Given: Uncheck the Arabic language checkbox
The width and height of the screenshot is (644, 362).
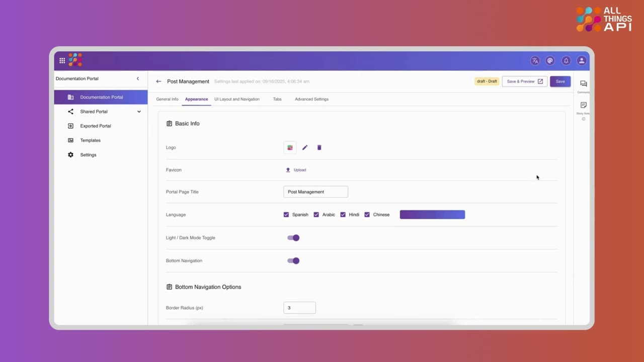Looking at the screenshot, I should point(316,215).
